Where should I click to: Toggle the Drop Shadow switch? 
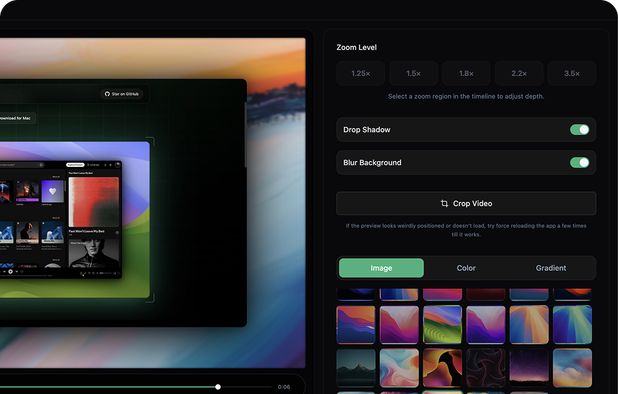tap(579, 130)
